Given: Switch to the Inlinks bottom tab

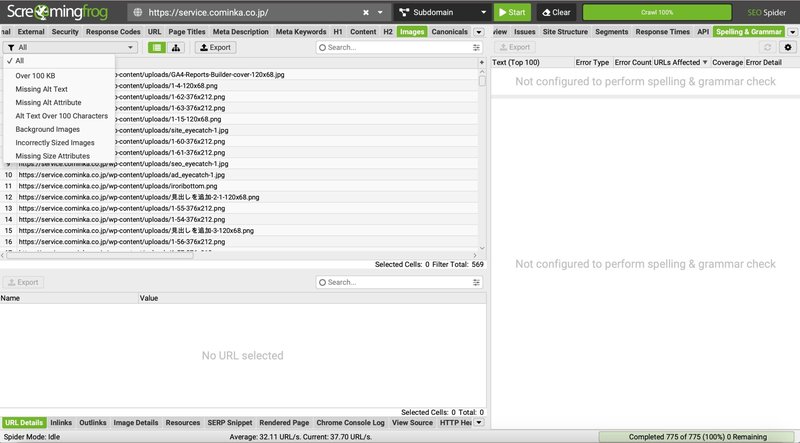Looking at the screenshot, I should click(x=61, y=423).
